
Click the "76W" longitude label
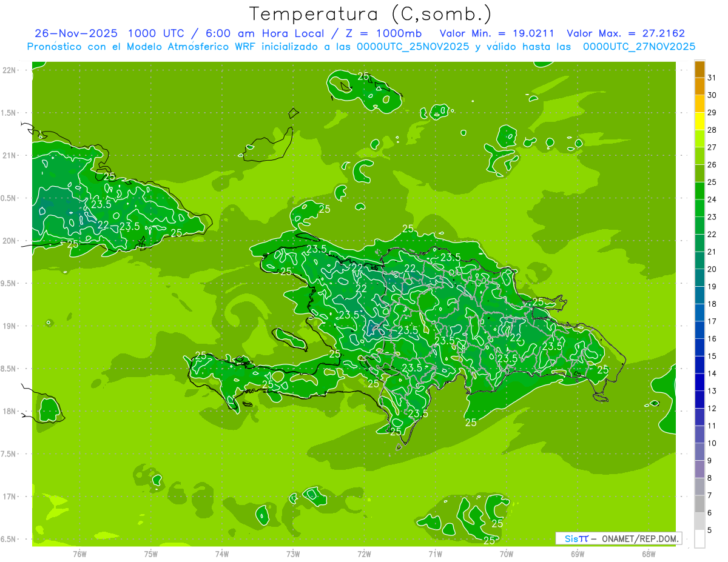pyautogui.click(x=79, y=554)
